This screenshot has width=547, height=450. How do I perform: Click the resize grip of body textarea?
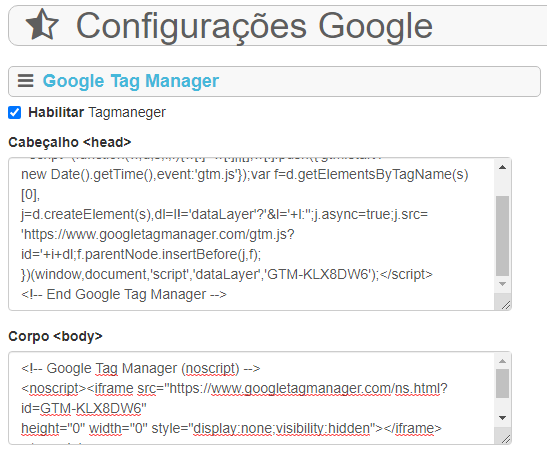(x=505, y=439)
